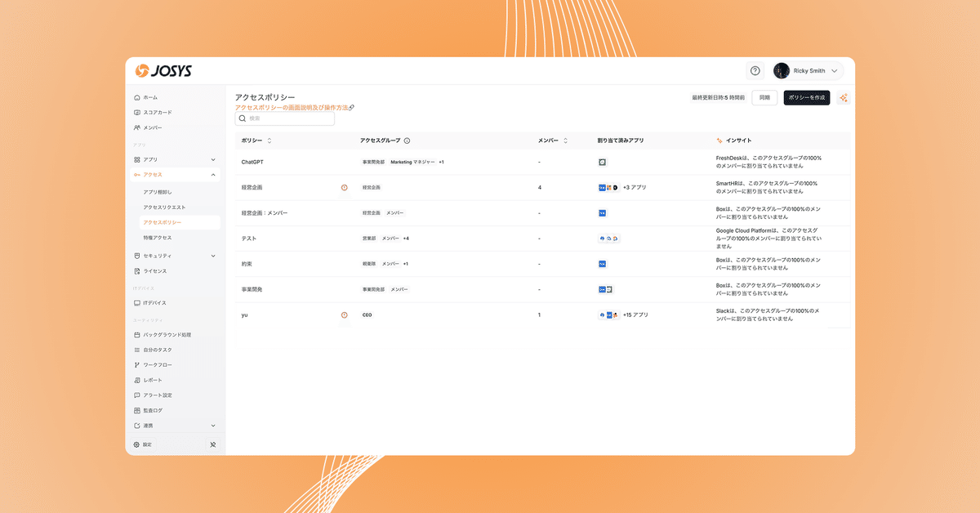The image size is (980, 513).
Task: Click the 監査ログ icon
Action: pyautogui.click(x=137, y=410)
